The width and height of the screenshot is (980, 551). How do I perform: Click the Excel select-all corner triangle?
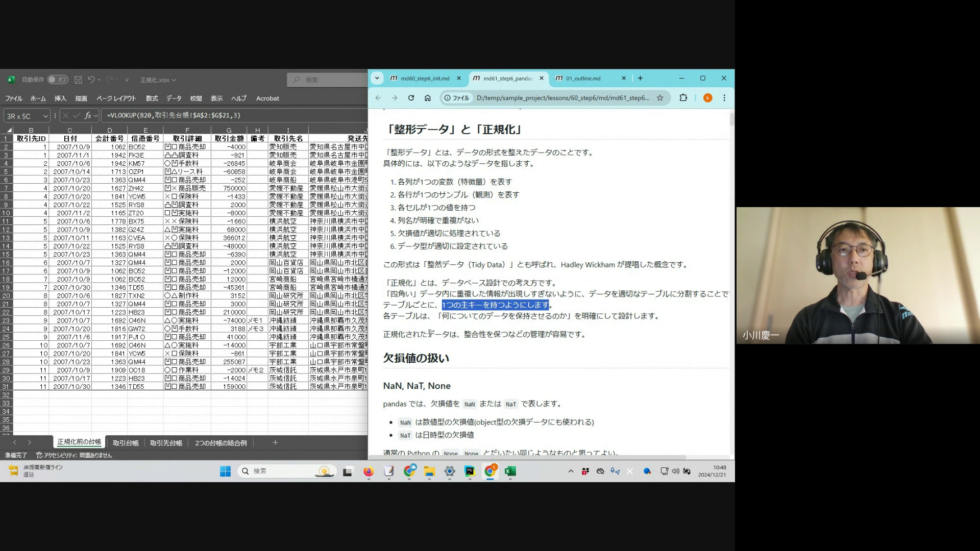pyautogui.click(x=9, y=131)
